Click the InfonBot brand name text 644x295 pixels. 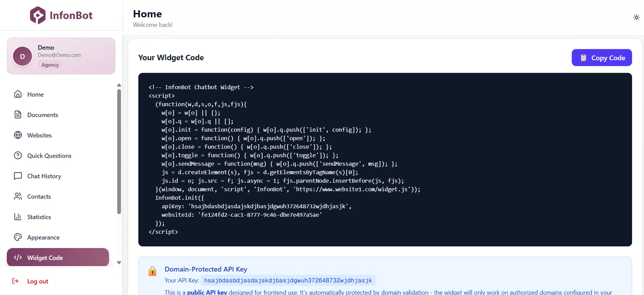71,15
